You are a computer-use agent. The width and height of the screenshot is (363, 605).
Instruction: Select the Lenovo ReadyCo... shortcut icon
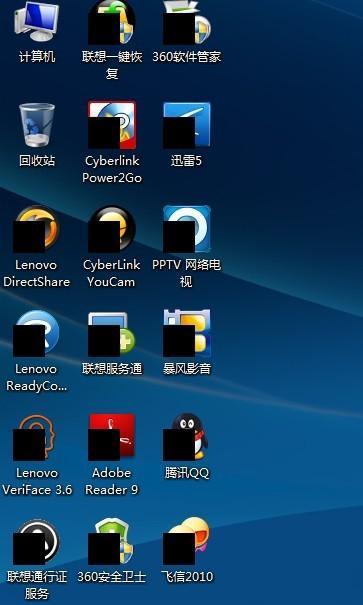tap(36, 333)
